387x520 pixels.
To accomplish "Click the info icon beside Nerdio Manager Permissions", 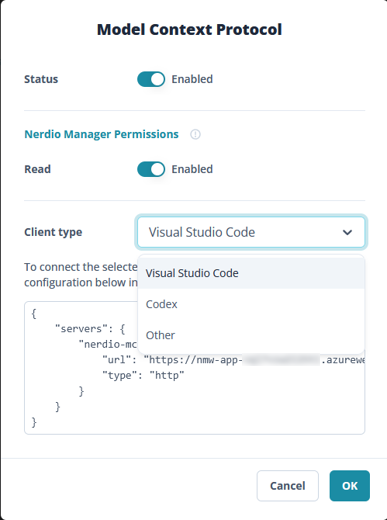I will (x=195, y=134).
